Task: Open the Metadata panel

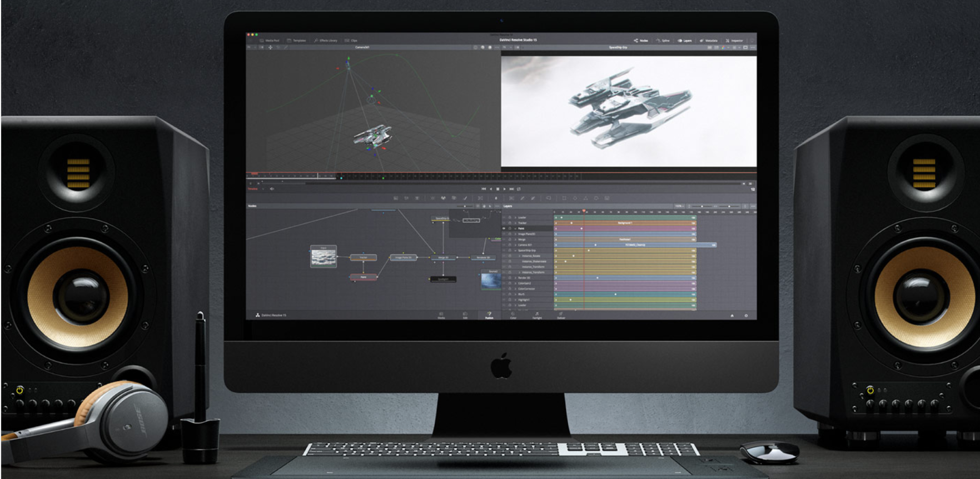Action: [709, 41]
